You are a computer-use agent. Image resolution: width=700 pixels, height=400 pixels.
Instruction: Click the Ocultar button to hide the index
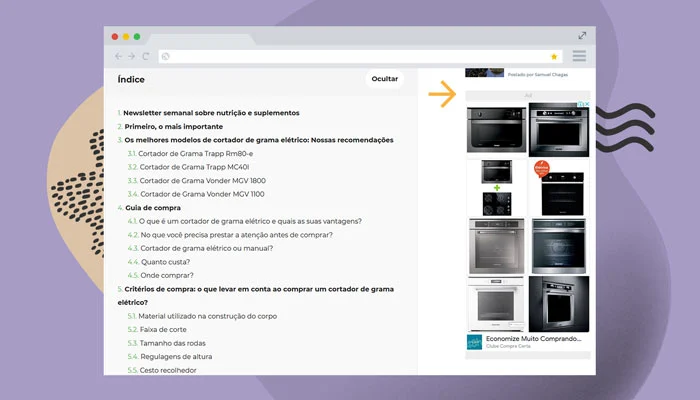pos(384,79)
